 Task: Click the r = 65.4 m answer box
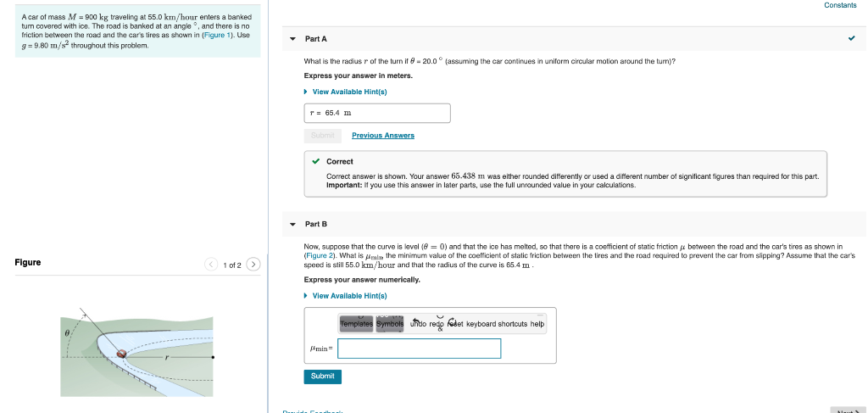click(377, 113)
